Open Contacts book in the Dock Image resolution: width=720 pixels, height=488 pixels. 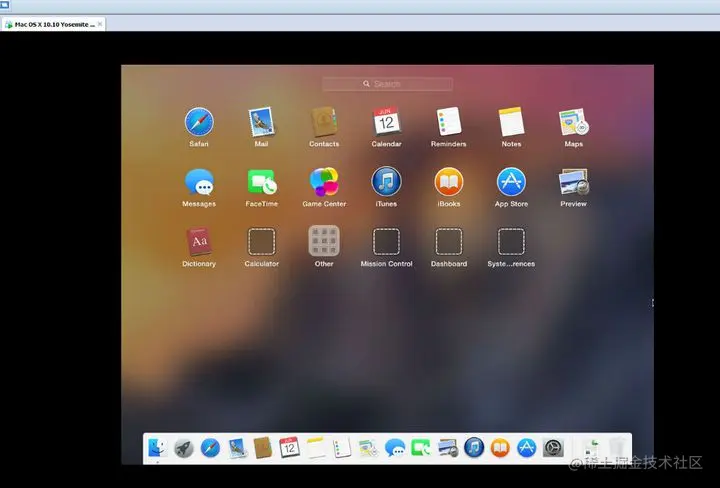pos(263,447)
